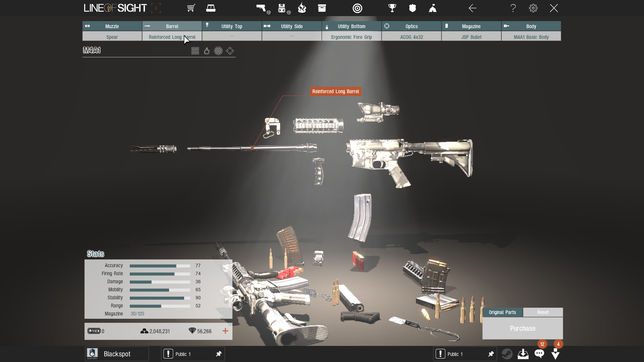Expand the Utility Top attachment slot
The height and width of the screenshot is (362, 644).
click(x=232, y=26)
